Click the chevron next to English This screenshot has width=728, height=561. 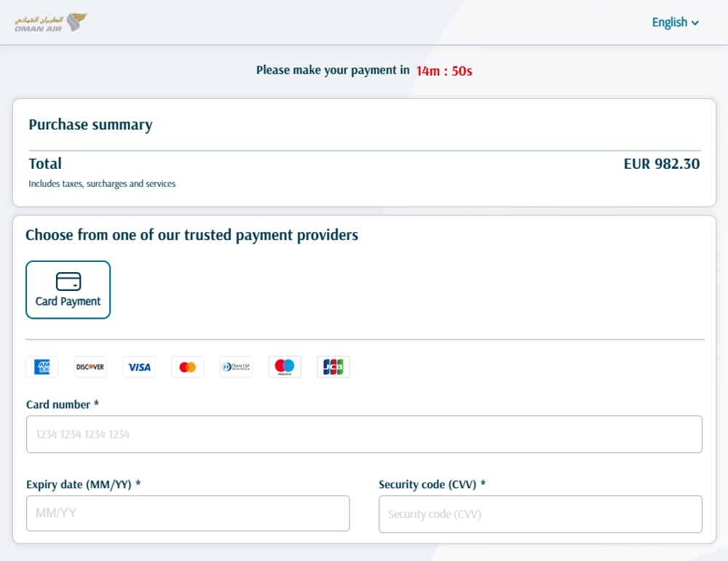click(x=695, y=23)
